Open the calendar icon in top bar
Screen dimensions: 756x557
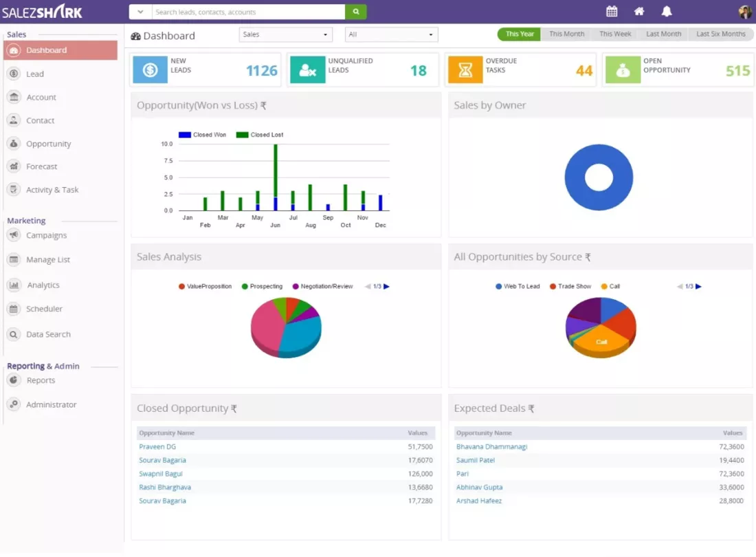pyautogui.click(x=612, y=12)
